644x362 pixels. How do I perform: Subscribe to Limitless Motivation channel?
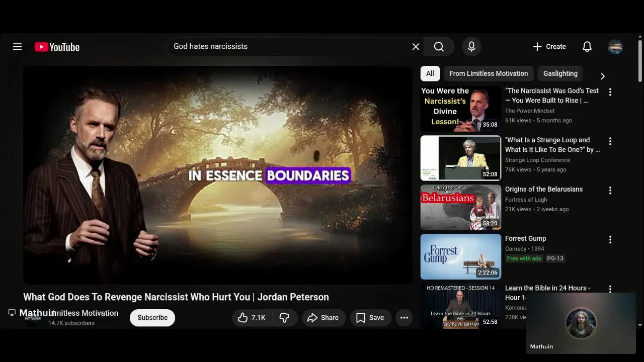click(152, 318)
